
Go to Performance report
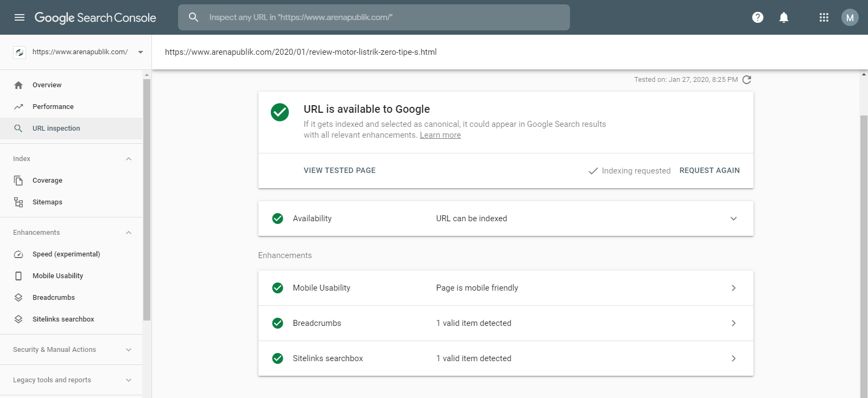click(x=71, y=107)
